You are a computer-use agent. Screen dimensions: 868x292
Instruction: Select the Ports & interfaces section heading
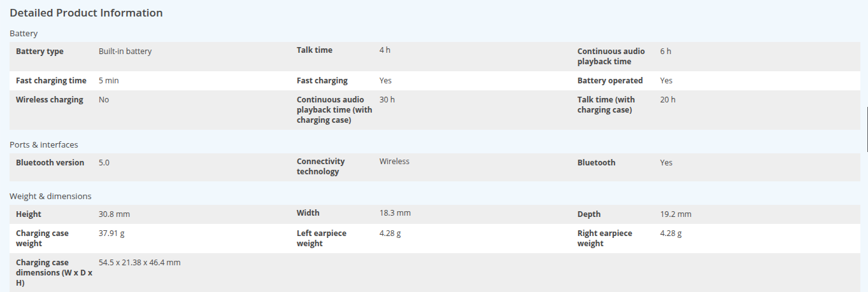tap(44, 144)
